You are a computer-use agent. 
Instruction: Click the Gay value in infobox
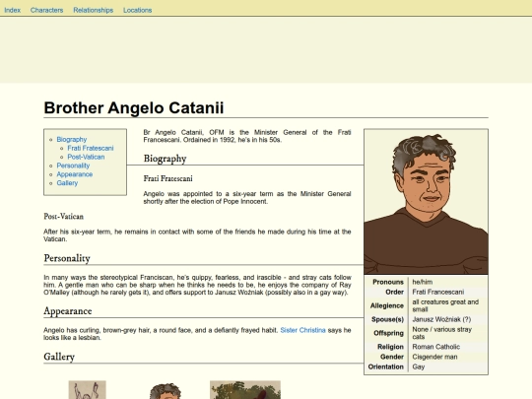point(419,366)
